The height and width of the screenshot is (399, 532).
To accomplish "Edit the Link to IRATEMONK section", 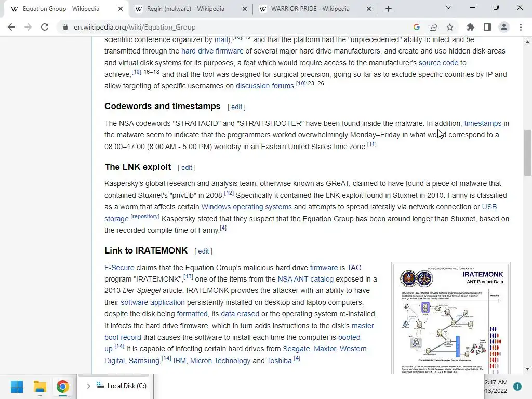I will click(x=203, y=251).
